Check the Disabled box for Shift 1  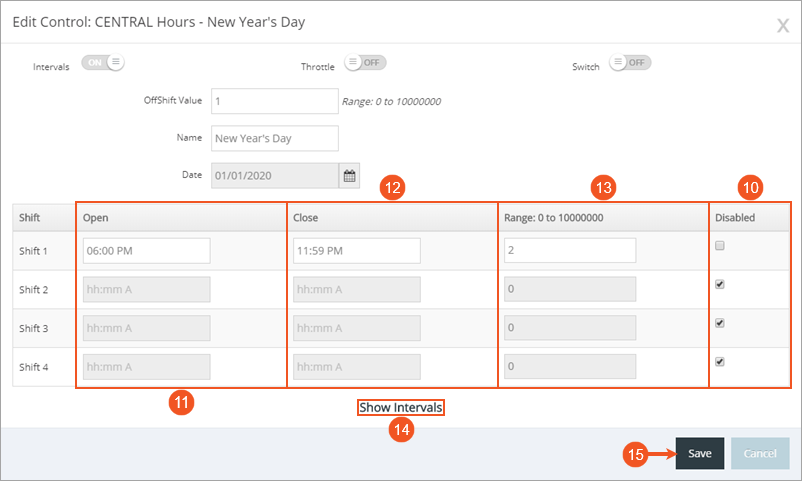(x=720, y=246)
